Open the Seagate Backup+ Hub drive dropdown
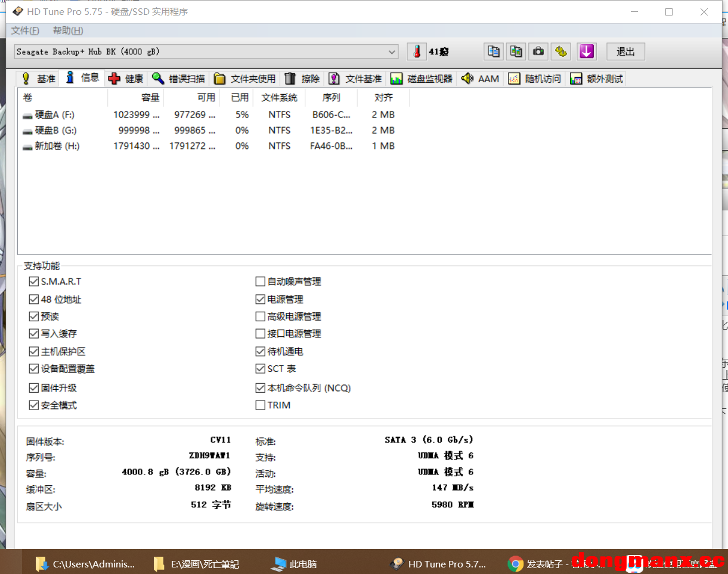The width and height of the screenshot is (728, 574). (x=392, y=52)
